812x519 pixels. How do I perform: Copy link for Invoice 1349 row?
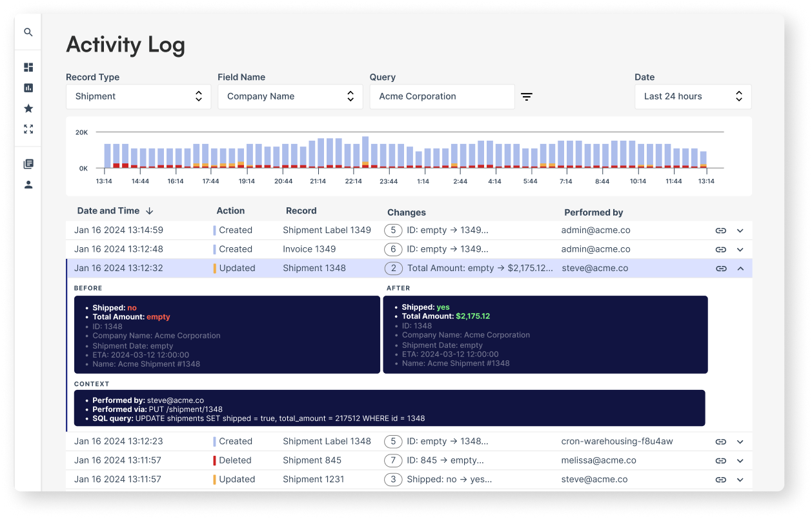[721, 250]
